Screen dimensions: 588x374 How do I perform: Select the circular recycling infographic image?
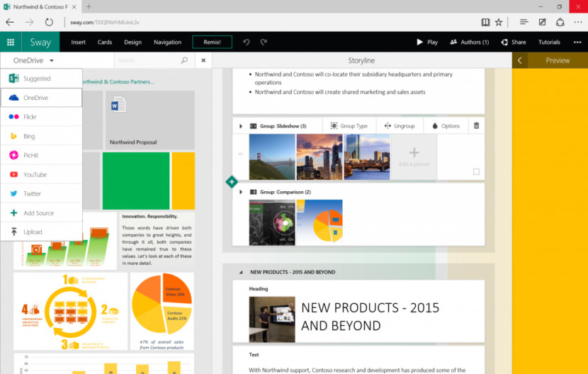[71, 312]
